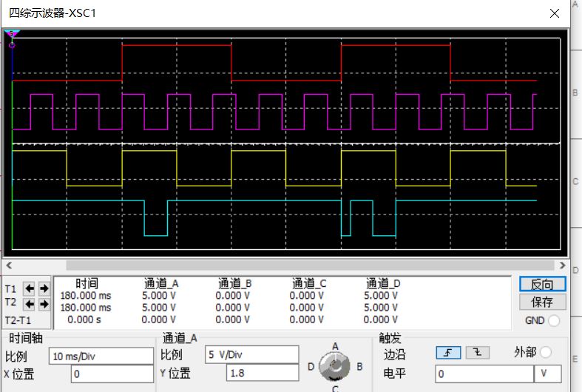Click the channel A scale field 5 V/Div
582x392 pixels.
[251, 355]
